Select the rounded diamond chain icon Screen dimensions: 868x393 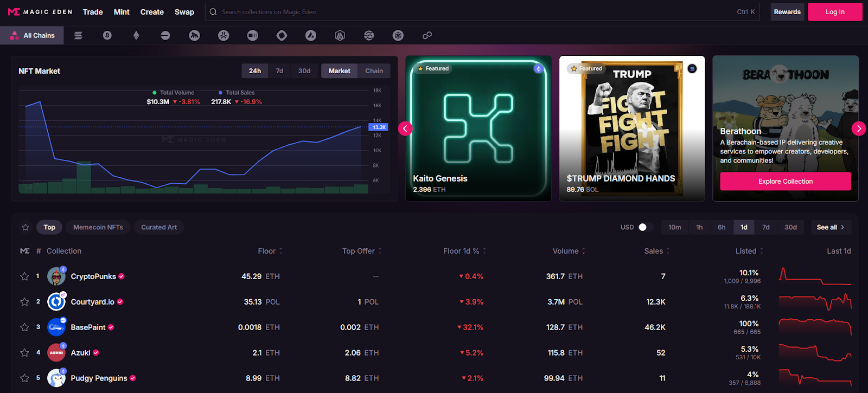pos(282,36)
